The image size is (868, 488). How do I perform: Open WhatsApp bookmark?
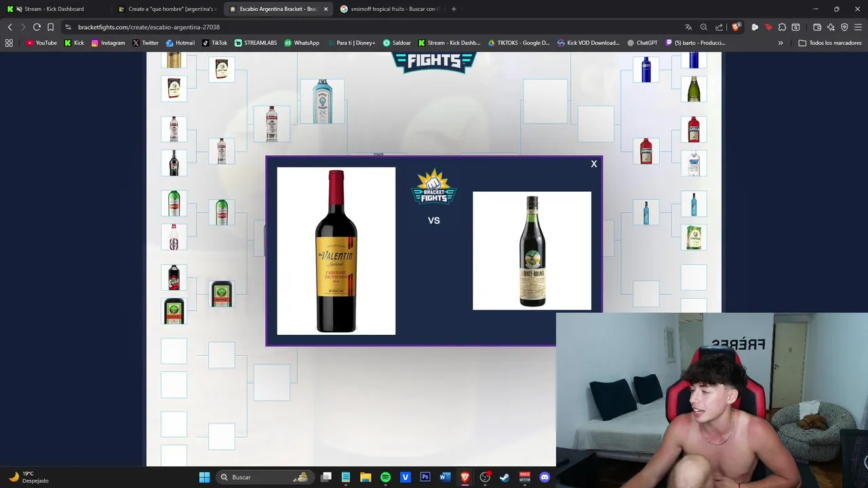pos(302,43)
